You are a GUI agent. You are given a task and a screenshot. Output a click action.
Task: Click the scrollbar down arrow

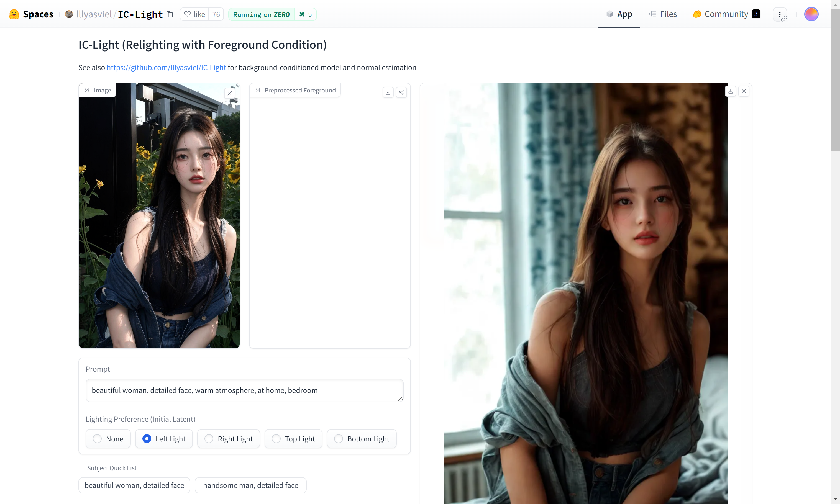[835, 499]
